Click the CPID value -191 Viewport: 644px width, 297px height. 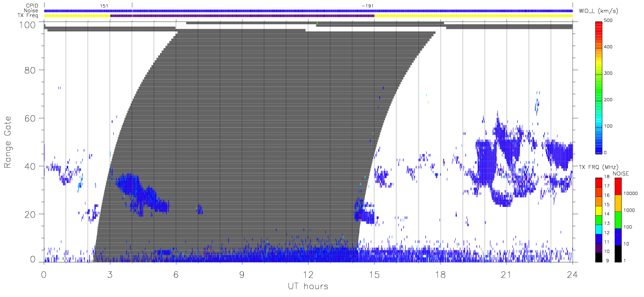point(367,6)
